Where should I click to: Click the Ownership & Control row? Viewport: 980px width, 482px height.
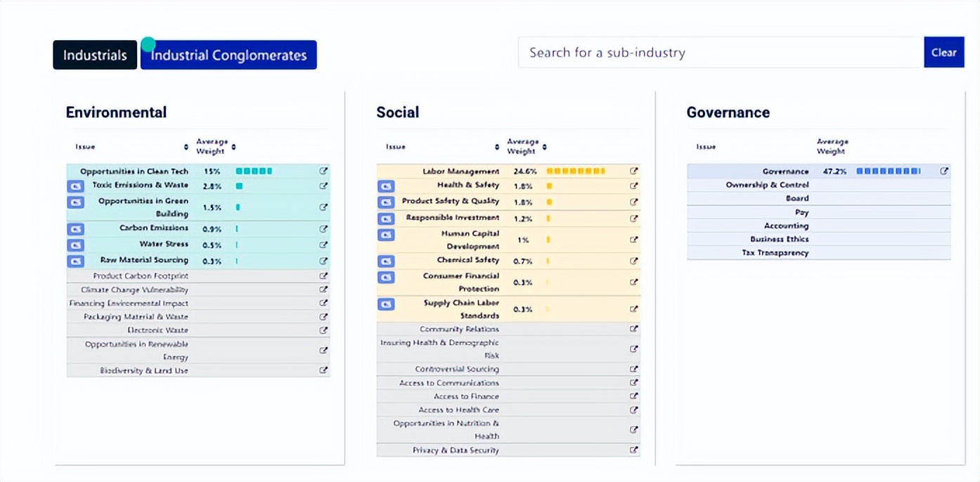coord(818,185)
